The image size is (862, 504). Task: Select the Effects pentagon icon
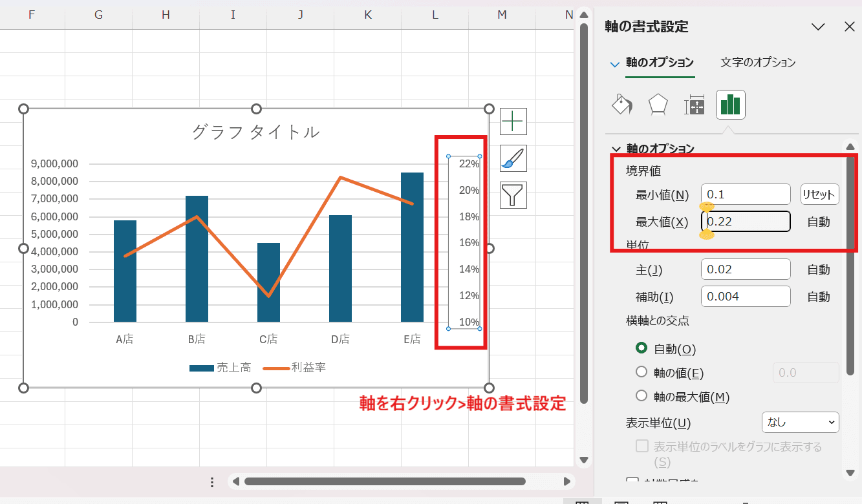658,105
